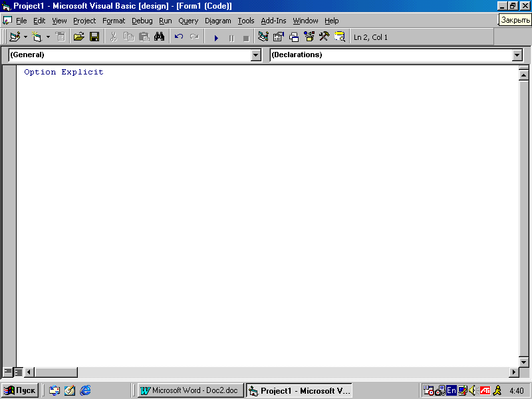
Task: Launch Internet Explorer from quick launch
Action: tap(85, 390)
